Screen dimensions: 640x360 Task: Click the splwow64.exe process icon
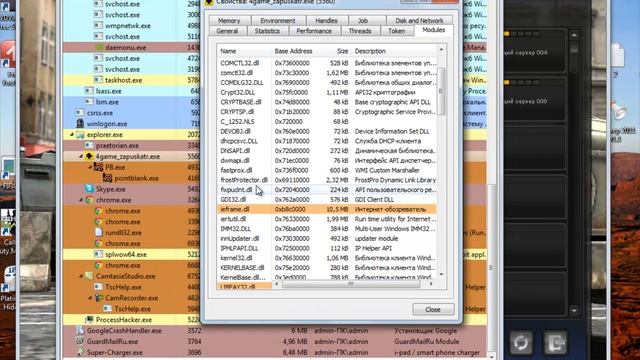click(98, 254)
